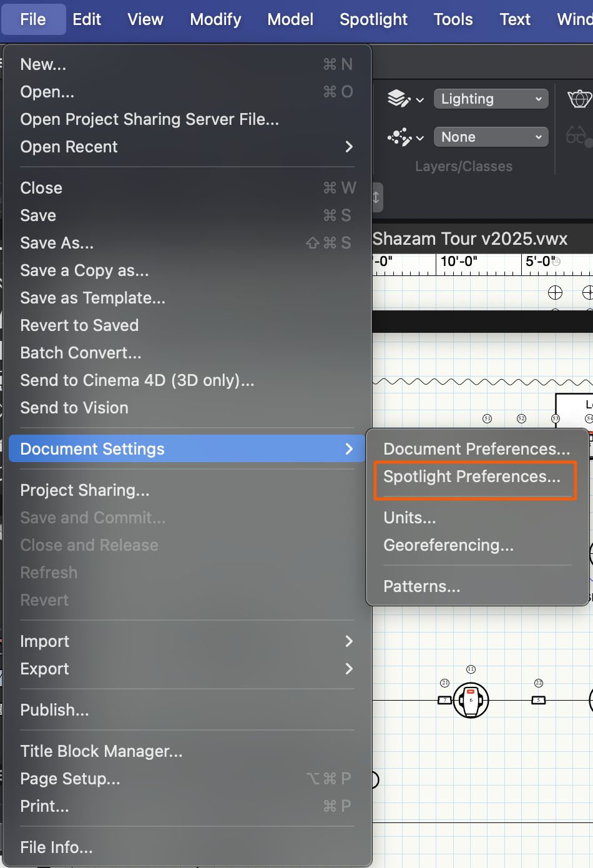Image resolution: width=593 pixels, height=868 pixels.
Task: Click the active class options icon
Action: click(404, 137)
